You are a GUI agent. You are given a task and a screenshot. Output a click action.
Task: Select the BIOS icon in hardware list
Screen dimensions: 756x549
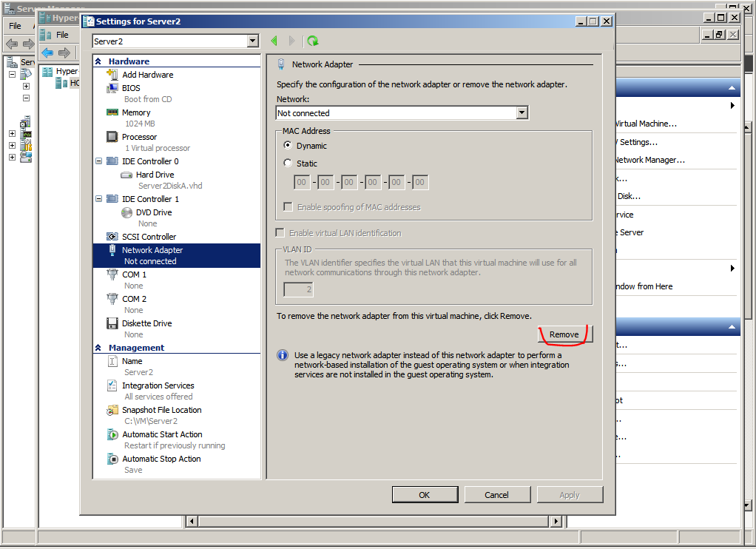[112, 88]
